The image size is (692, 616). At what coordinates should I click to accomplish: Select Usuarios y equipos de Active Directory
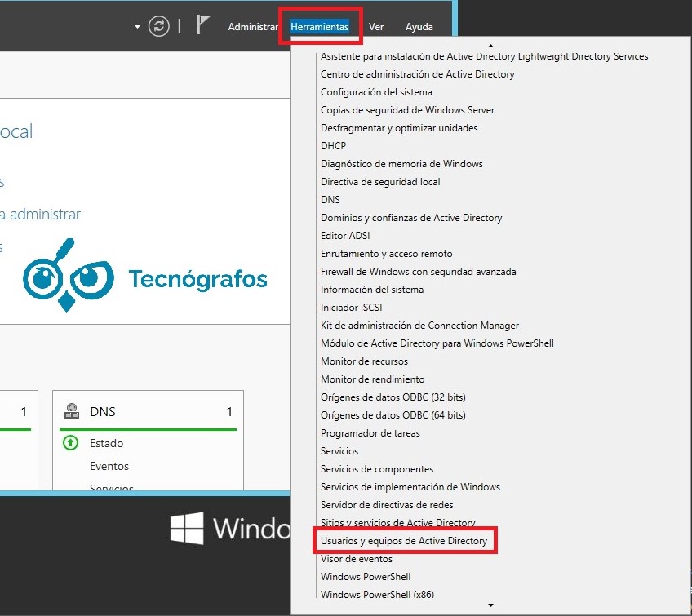(x=404, y=541)
